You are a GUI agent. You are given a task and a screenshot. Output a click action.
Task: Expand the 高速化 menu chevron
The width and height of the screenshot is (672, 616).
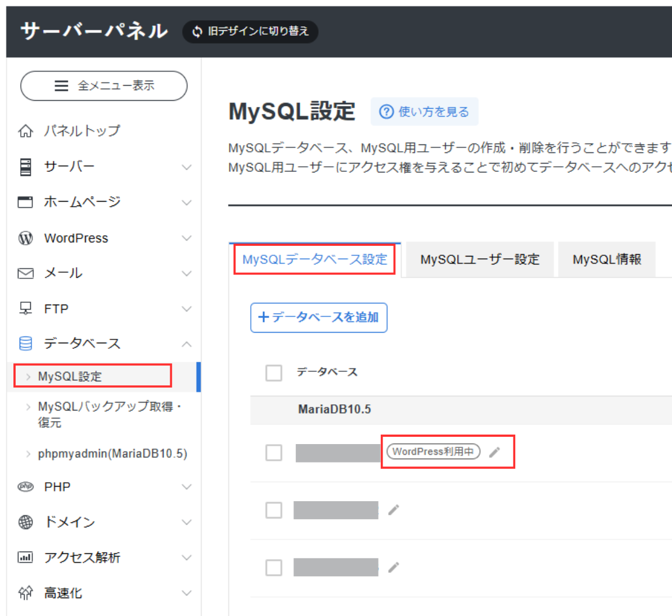[x=186, y=593]
